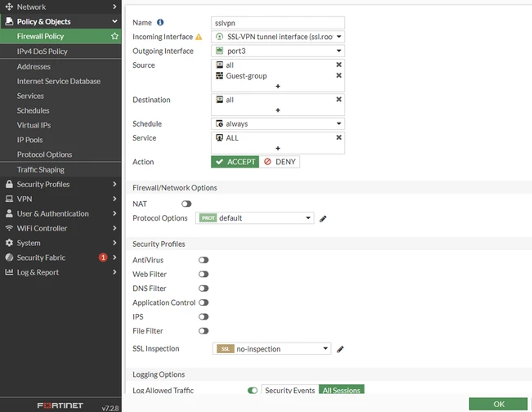Click the System gear icon
The height and width of the screenshot is (412, 532).
9,243
